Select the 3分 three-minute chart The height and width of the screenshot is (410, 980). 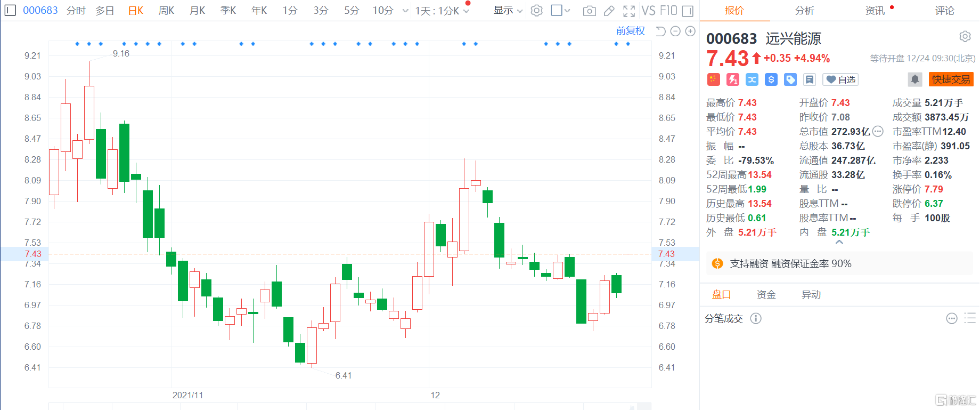[321, 11]
